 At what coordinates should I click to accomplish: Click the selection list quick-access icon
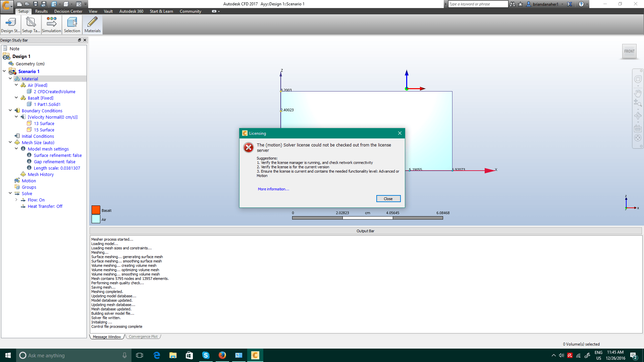click(x=79, y=4)
